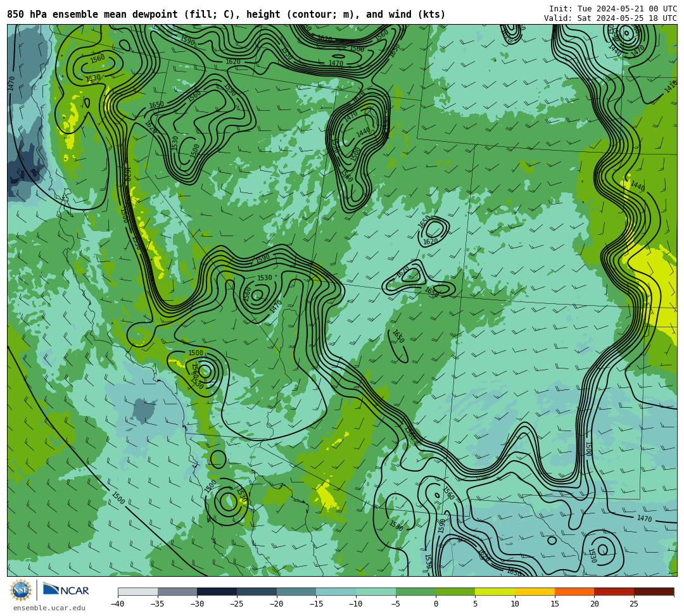Click the -35 colorbar tick label
This screenshot has width=684, height=616.
pyautogui.click(x=158, y=604)
